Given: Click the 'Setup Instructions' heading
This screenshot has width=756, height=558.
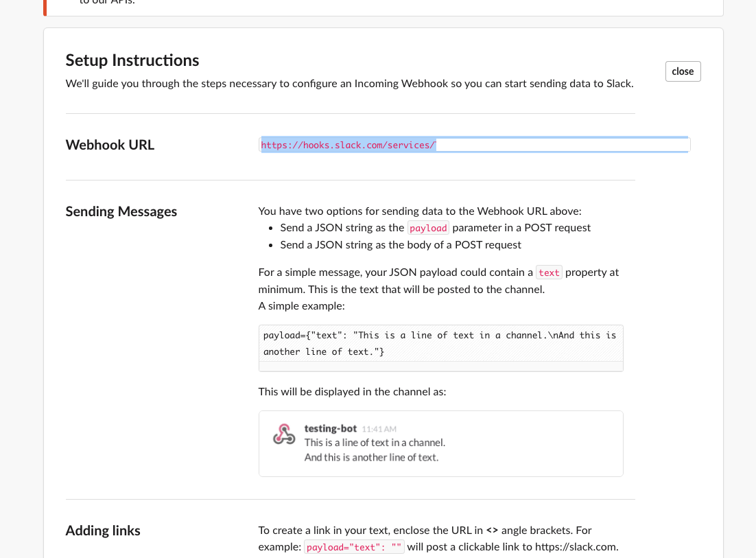Looking at the screenshot, I should (132, 60).
